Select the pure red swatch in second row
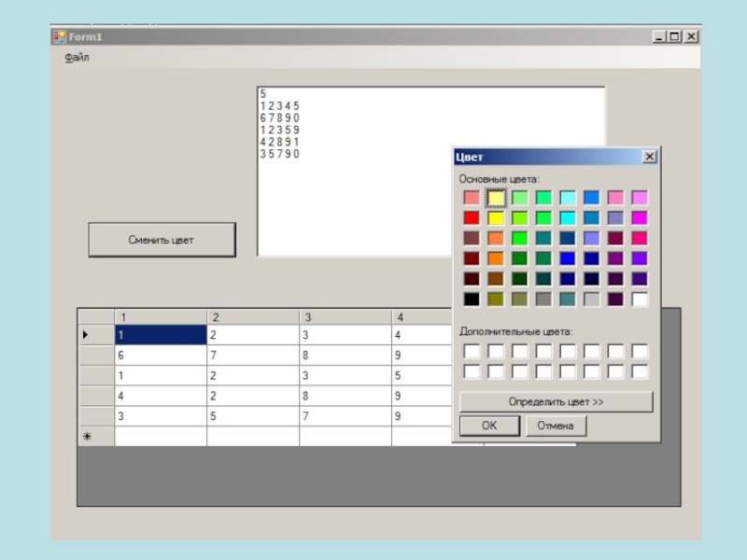The width and height of the screenshot is (747, 560). 472,218
